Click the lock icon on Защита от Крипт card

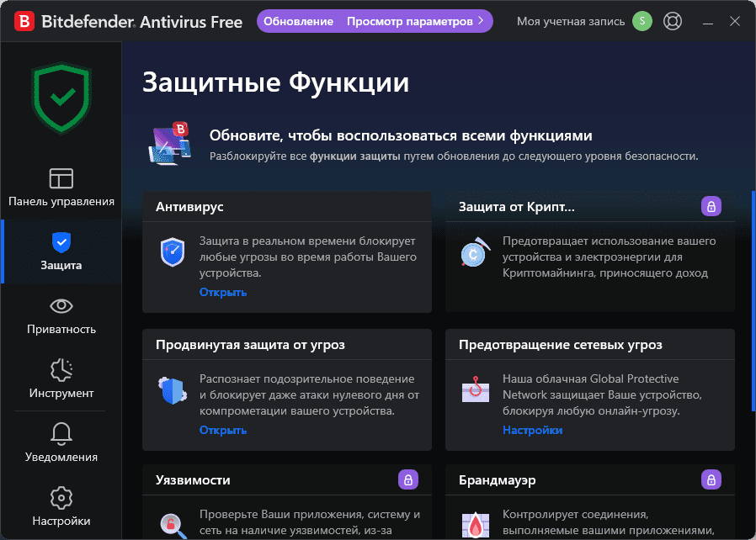point(711,207)
